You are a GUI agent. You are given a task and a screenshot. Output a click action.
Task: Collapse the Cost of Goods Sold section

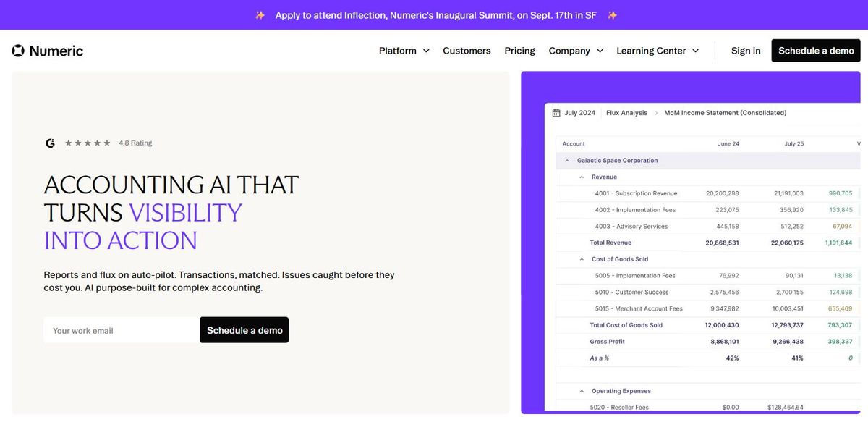click(x=582, y=259)
